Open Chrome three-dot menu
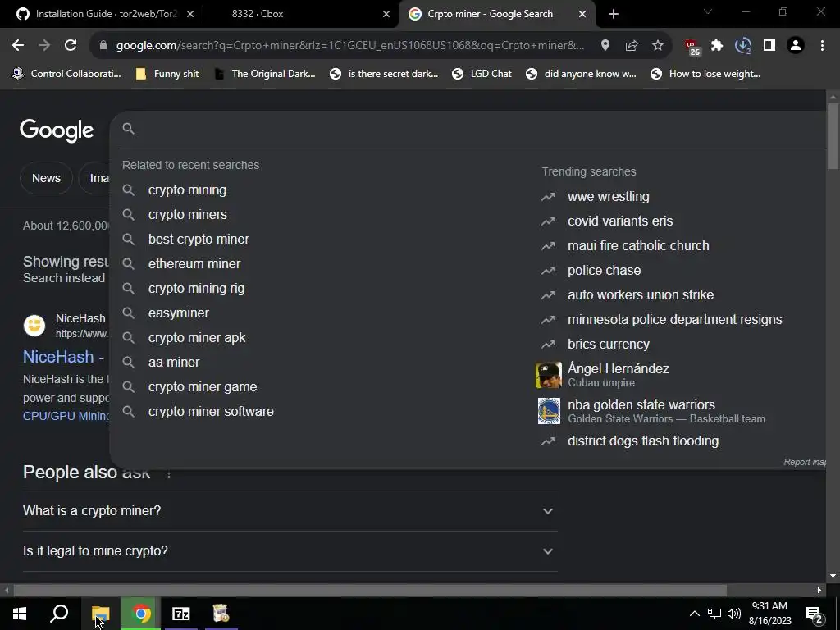The width and height of the screenshot is (840, 630). pyautogui.click(x=822, y=46)
